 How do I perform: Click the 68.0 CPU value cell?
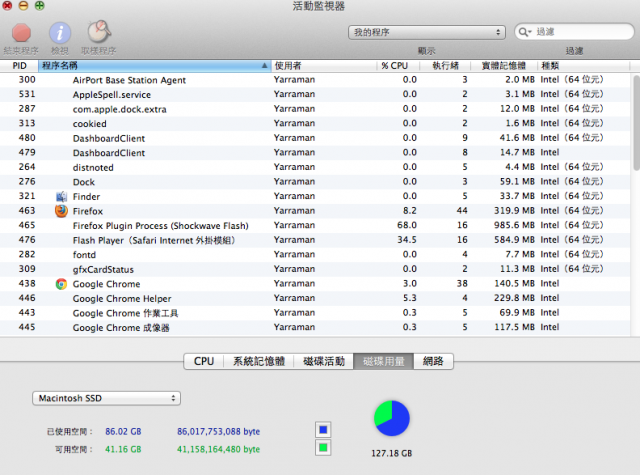click(x=407, y=225)
